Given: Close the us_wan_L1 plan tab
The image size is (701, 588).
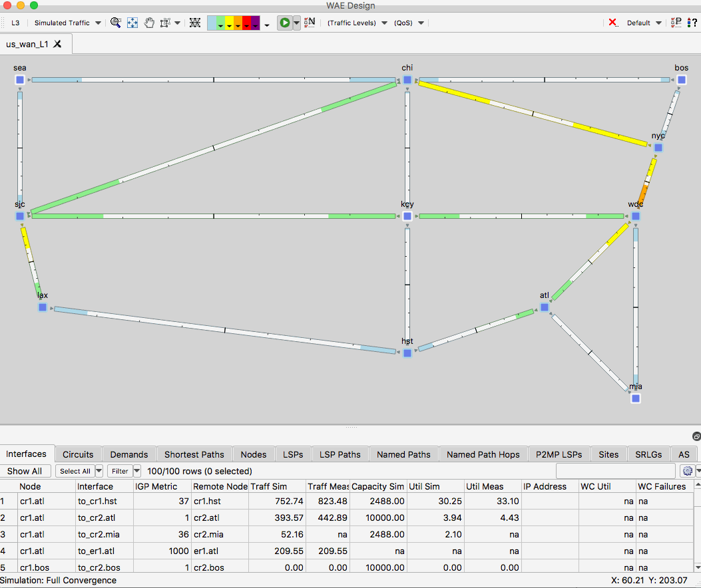Looking at the screenshot, I should coord(57,44).
